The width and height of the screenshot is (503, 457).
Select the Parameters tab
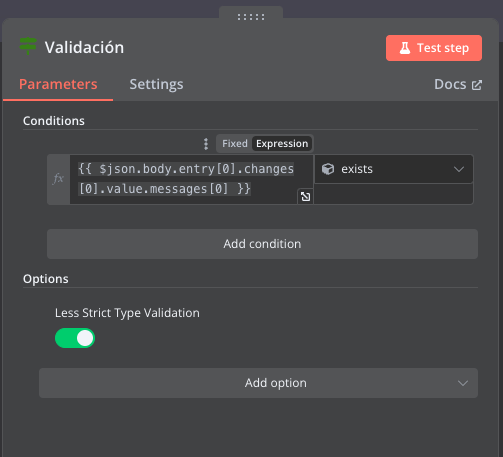[58, 84]
